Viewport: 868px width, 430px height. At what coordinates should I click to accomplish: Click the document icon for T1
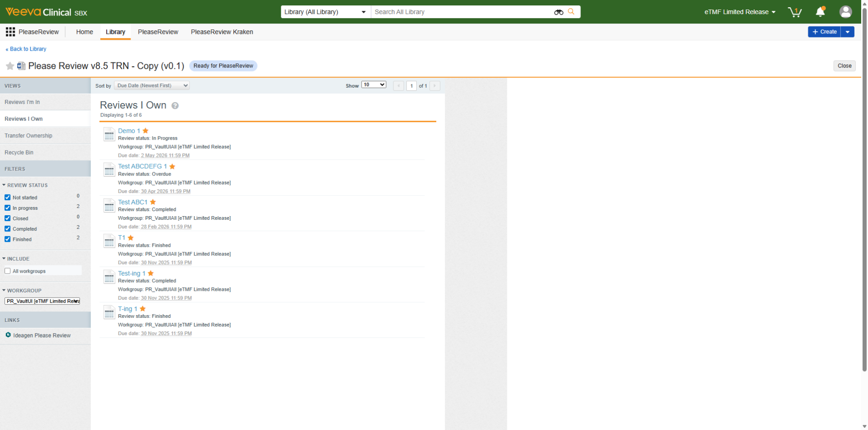(109, 241)
